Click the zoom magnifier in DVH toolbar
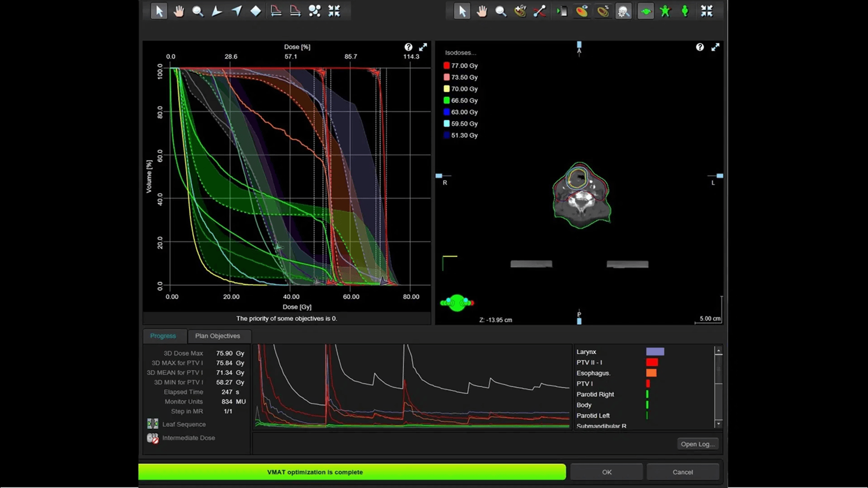 click(198, 11)
